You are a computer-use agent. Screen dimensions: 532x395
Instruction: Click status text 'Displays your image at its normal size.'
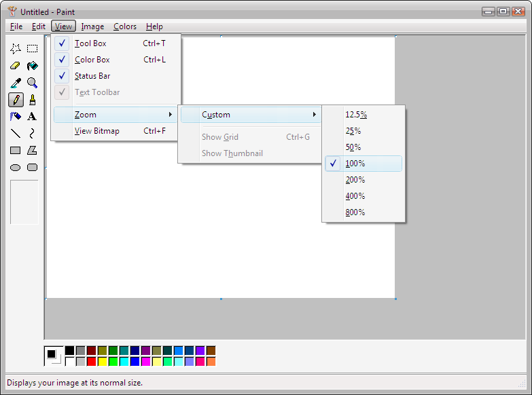pyautogui.click(x=75, y=383)
